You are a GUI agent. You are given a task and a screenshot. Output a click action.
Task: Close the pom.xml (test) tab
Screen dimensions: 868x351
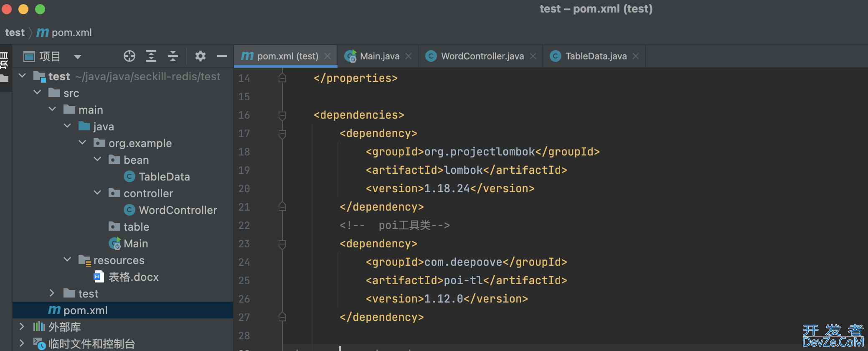[328, 56]
